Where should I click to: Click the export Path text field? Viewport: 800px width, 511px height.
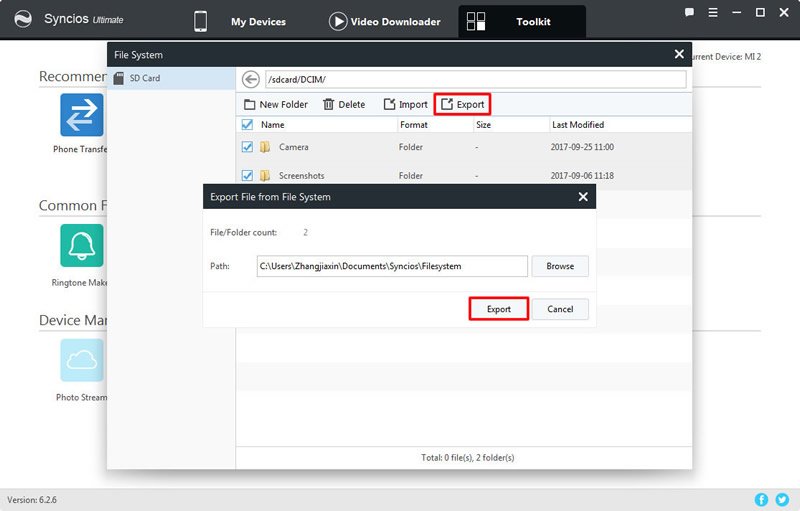(x=392, y=266)
